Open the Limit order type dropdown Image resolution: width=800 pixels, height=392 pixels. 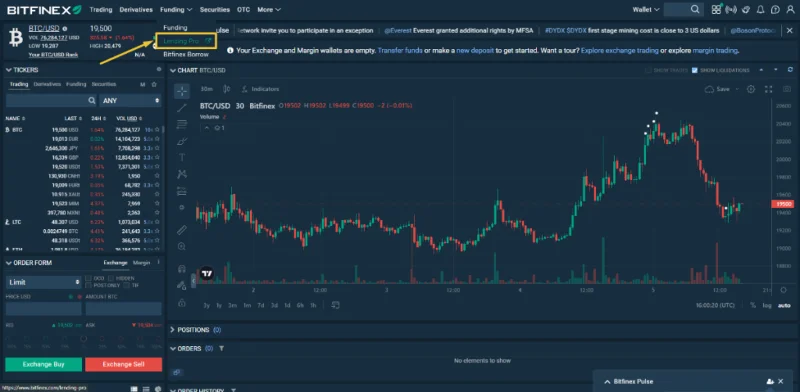[43, 282]
